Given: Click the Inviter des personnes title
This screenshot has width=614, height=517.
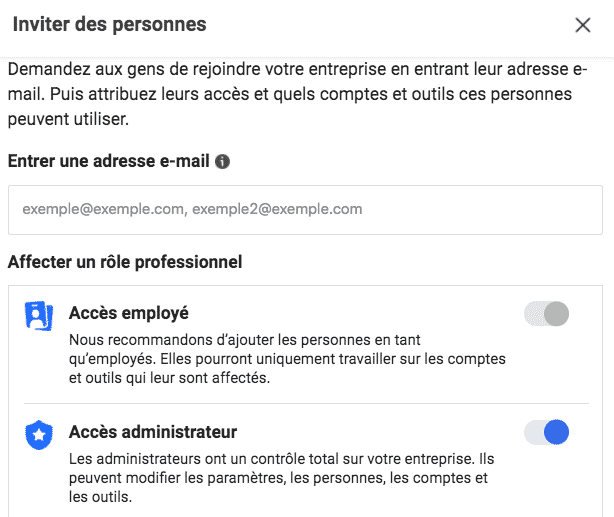Looking at the screenshot, I should [109, 24].
